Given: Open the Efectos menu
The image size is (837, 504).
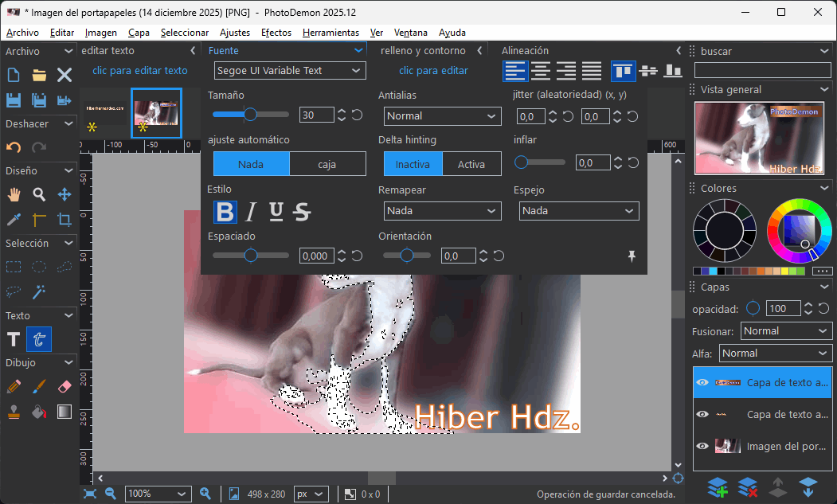Looking at the screenshot, I should 276,33.
